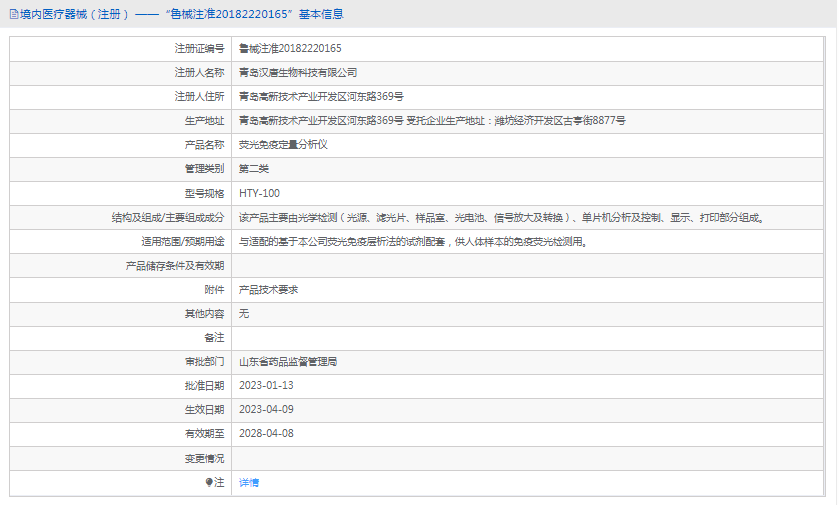Select model value HTY-100
The height and width of the screenshot is (505, 839).
(260, 193)
